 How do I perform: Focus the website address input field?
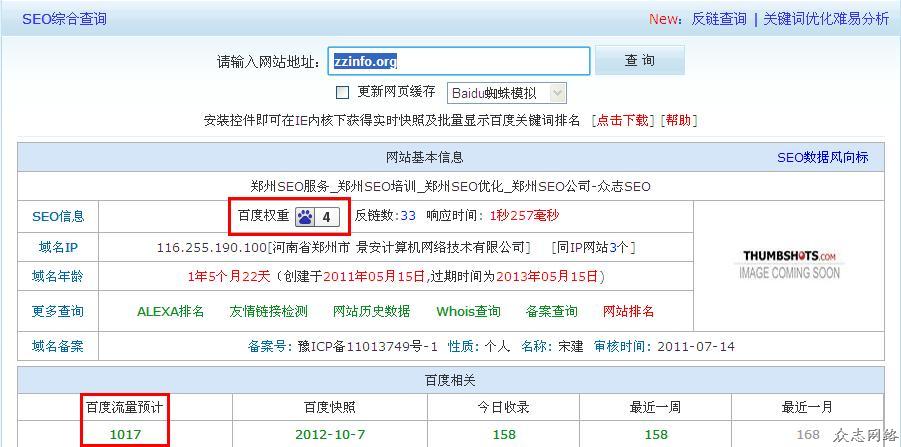tap(460, 61)
